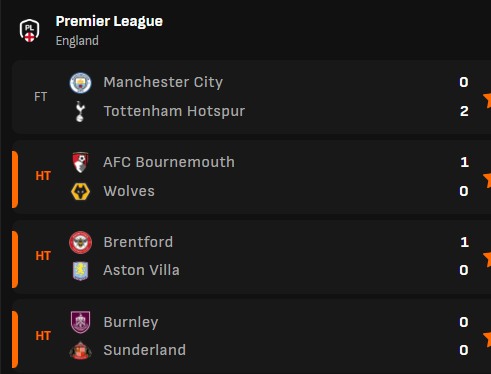Click the HT status of Burnley match
The image size is (491, 374).
click(x=43, y=336)
